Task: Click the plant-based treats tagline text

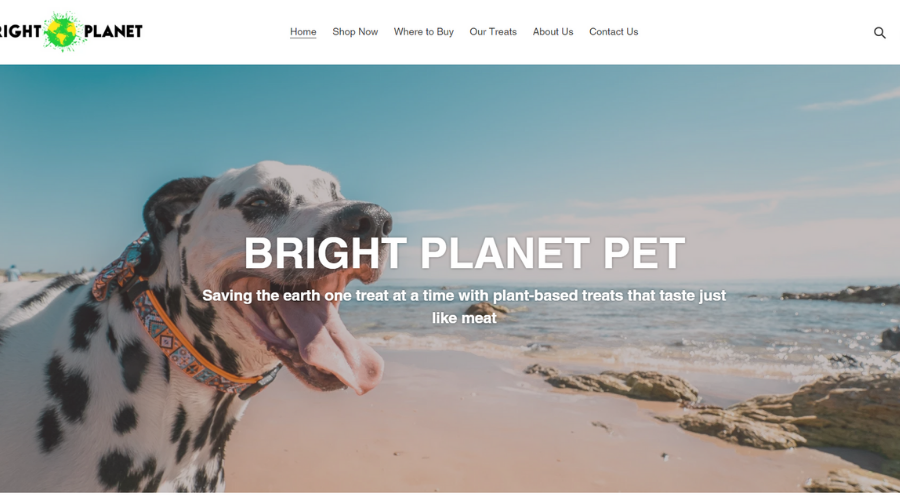Action: 464,307
